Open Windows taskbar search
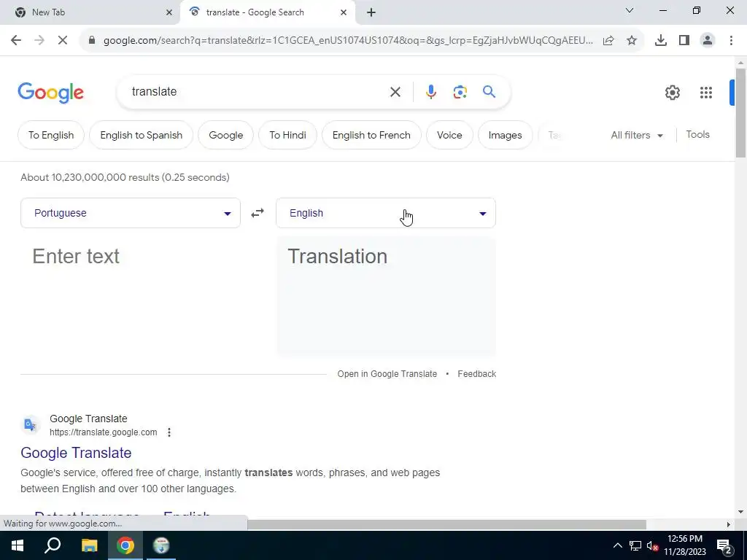The width and height of the screenshot is (747, 560). point(53,545)
